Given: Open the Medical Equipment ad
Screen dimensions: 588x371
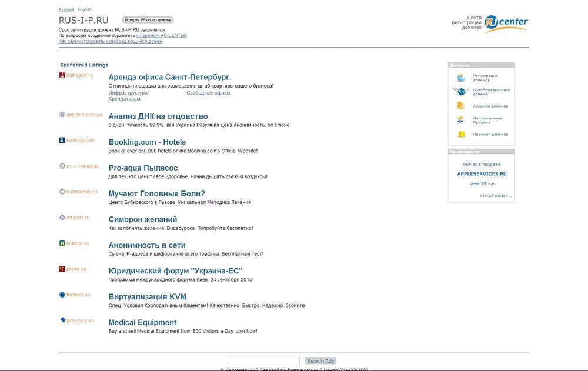Looking at the screenshot, I should [x=142, y=323].
